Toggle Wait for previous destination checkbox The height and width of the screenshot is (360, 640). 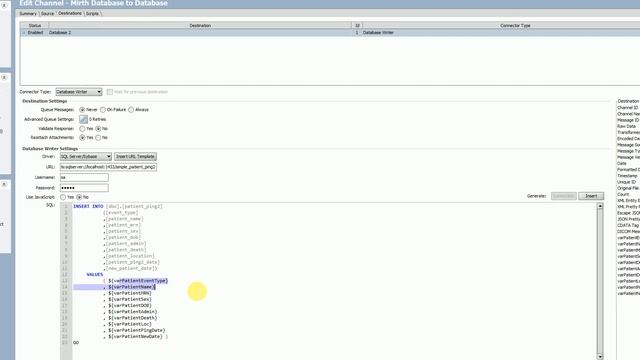click(110, 92)
